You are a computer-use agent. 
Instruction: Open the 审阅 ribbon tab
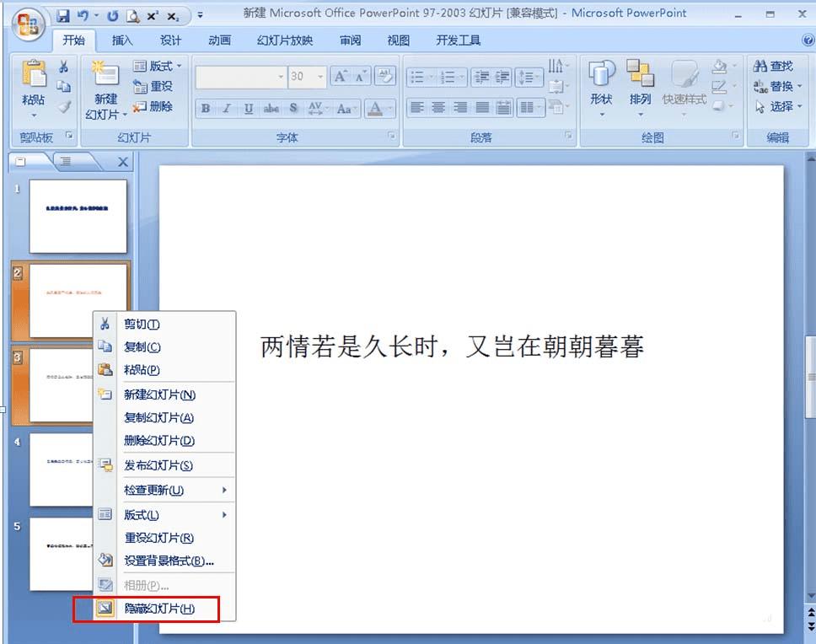350,40
